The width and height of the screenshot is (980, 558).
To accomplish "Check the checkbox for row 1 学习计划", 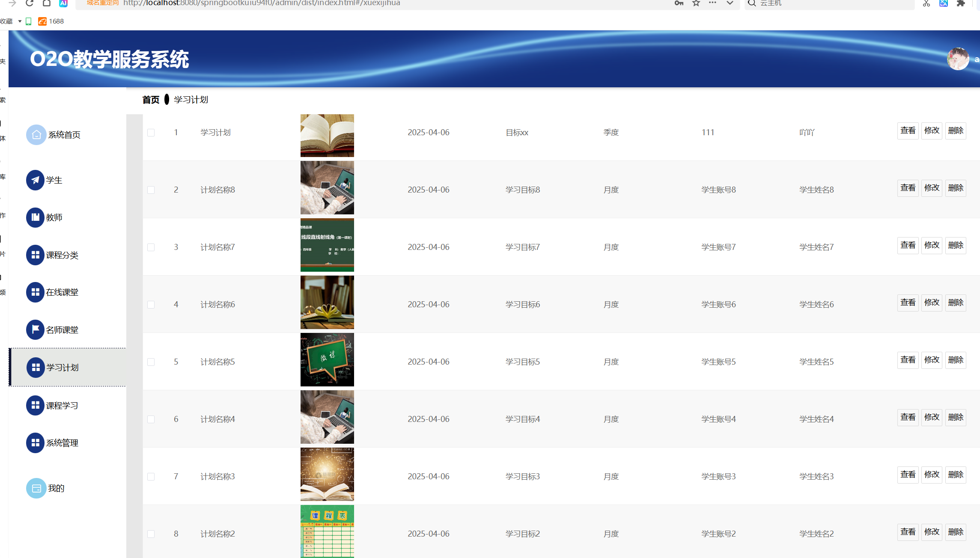I will [151, 133].
